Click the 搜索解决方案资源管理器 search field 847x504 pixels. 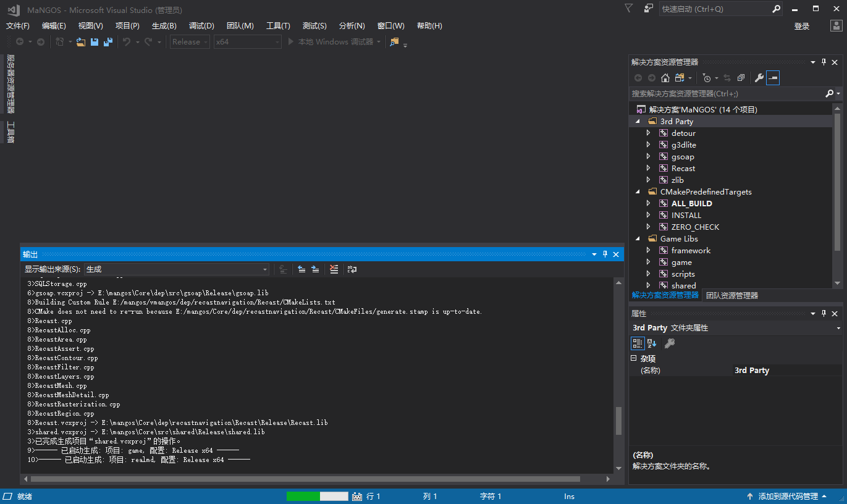[x=727, y=94]
